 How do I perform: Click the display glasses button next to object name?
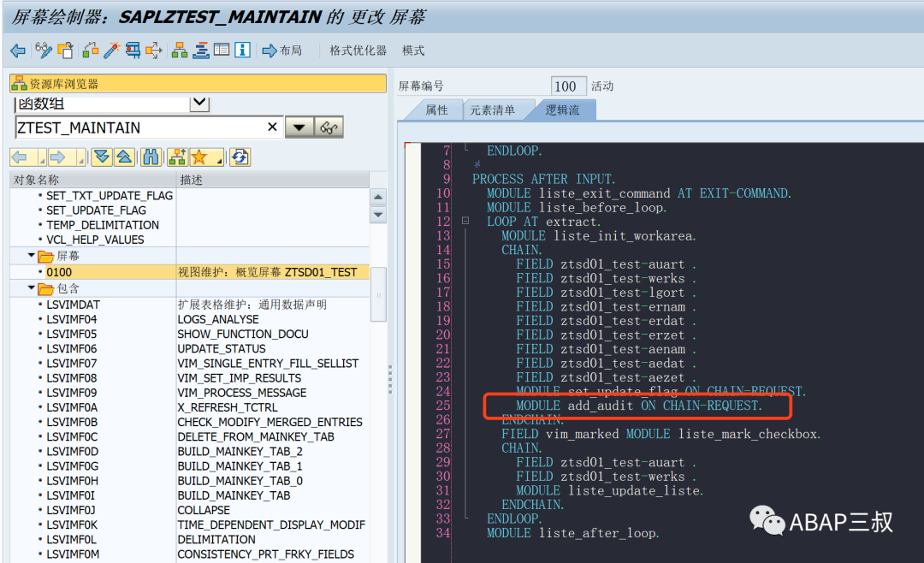pos(329,127)
